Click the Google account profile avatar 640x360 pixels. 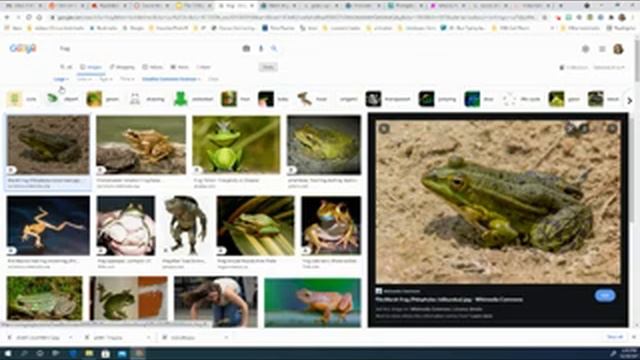point(618,49)
